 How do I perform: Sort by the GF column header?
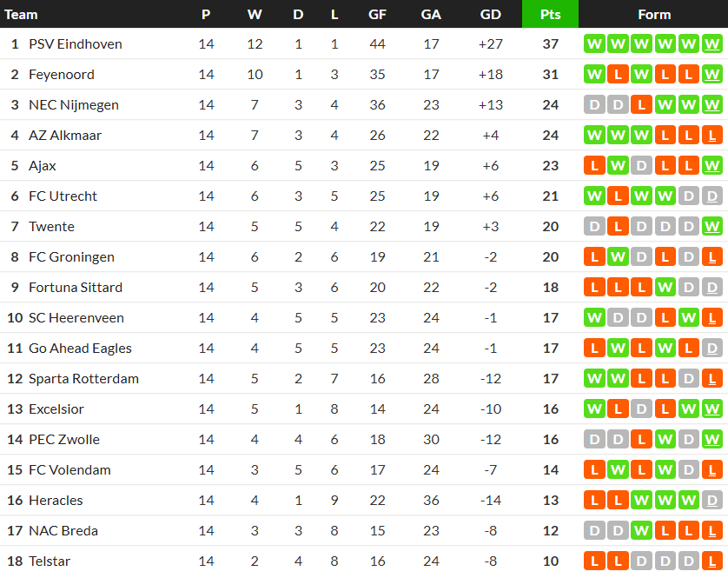tap(377, 14)
